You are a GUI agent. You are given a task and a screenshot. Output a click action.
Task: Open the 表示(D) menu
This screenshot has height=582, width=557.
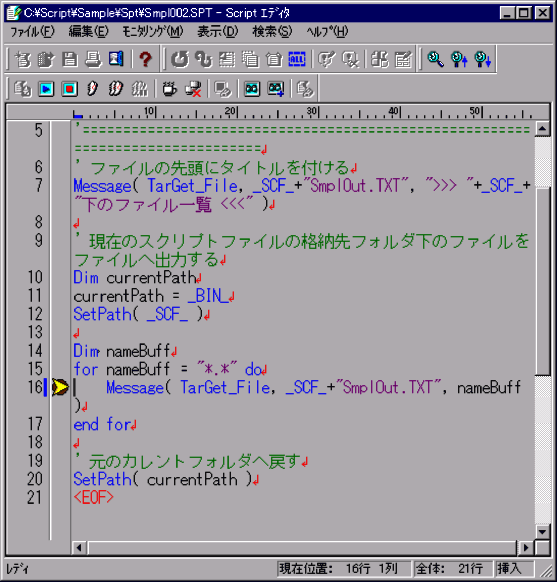click(218, 32)
